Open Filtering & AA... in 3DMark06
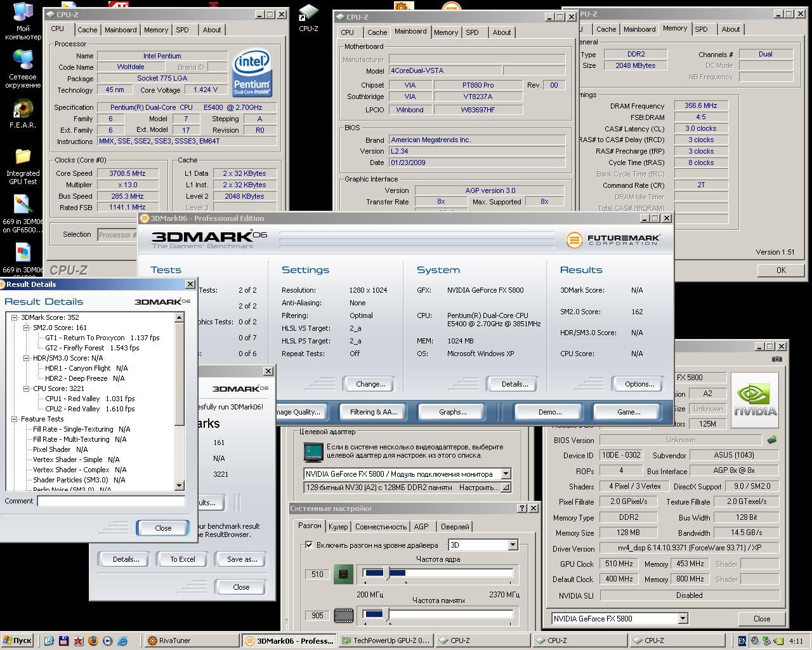 tap(374, 412)
